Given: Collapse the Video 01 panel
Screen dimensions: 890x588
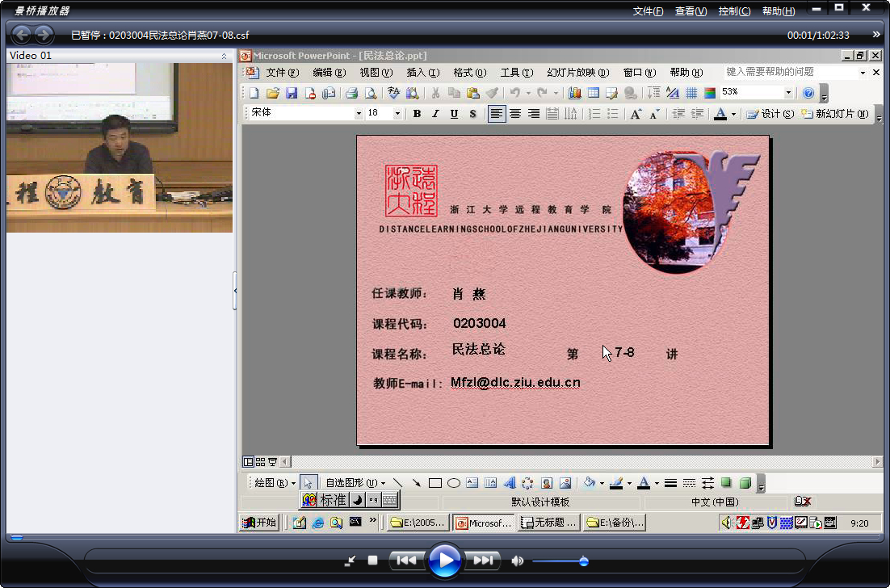Looking at the screenshot, I should 225,56.
